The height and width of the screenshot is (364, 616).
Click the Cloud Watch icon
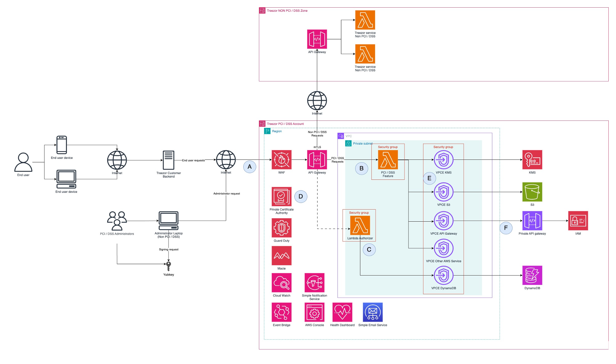(281, 283)
